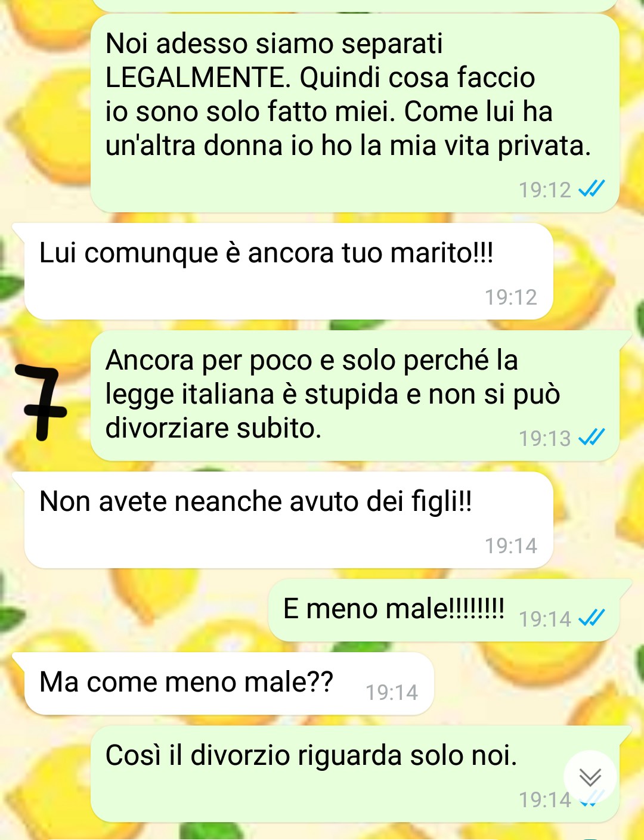Select message 'Così il divorzio riguarda solo noi.'
Image resolution: width=644 pixels, height=840 pixels.
(355, 774)
